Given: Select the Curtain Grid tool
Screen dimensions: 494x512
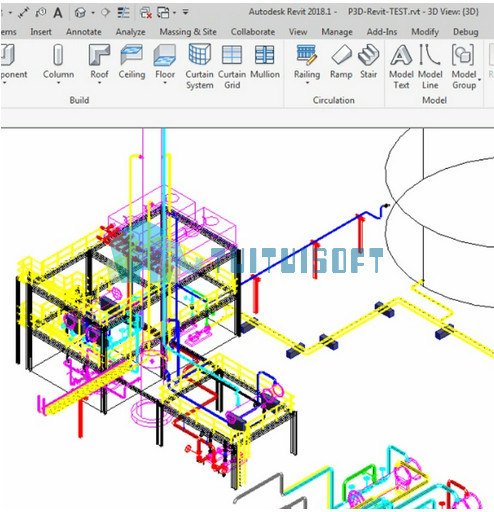Looking at the screenshot, I should [x=232, y=67].
